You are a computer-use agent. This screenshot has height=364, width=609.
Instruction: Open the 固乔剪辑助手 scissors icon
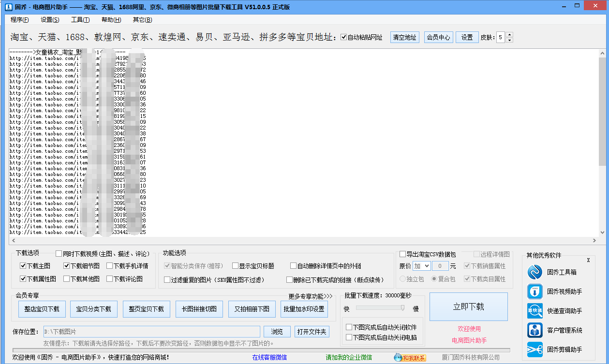click(535, 349)
